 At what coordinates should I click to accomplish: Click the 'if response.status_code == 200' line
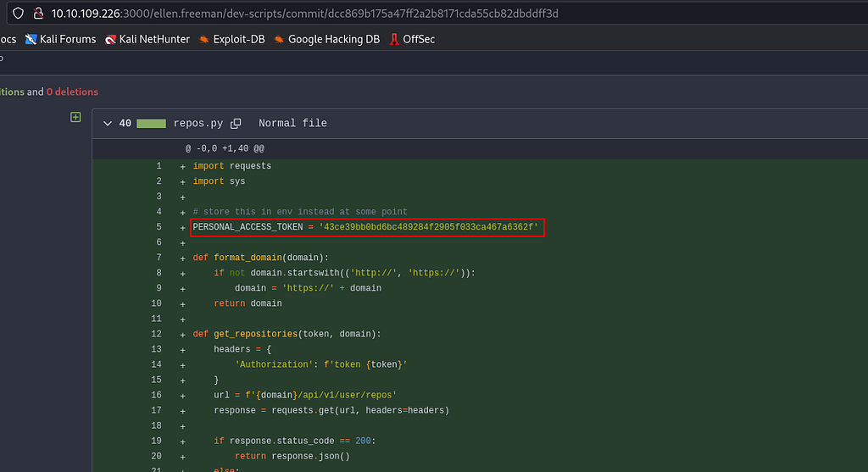tap(294, 441)
